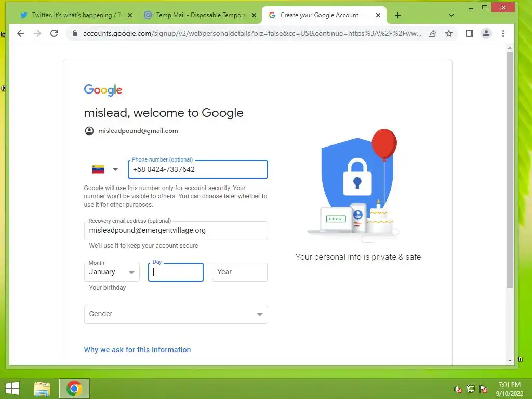The image size is (532, 399).
Task: Focus the Year birthday field
Action: [240, 272]
